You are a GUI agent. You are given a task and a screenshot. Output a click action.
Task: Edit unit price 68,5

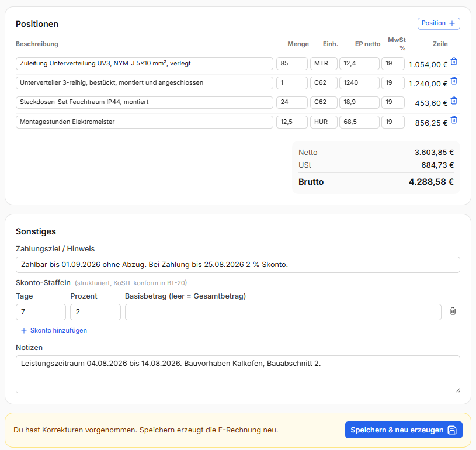[x=359, y=122]
